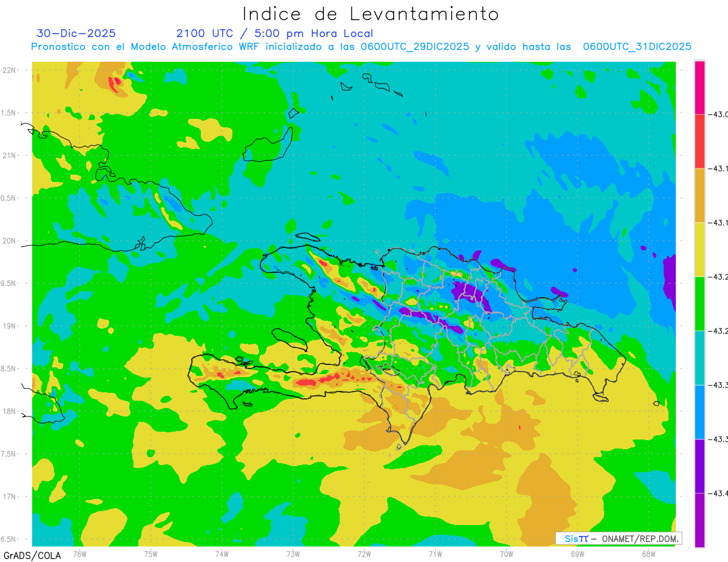
Task: Click the '19N' latitude label
Action: [x=10, y=326]
